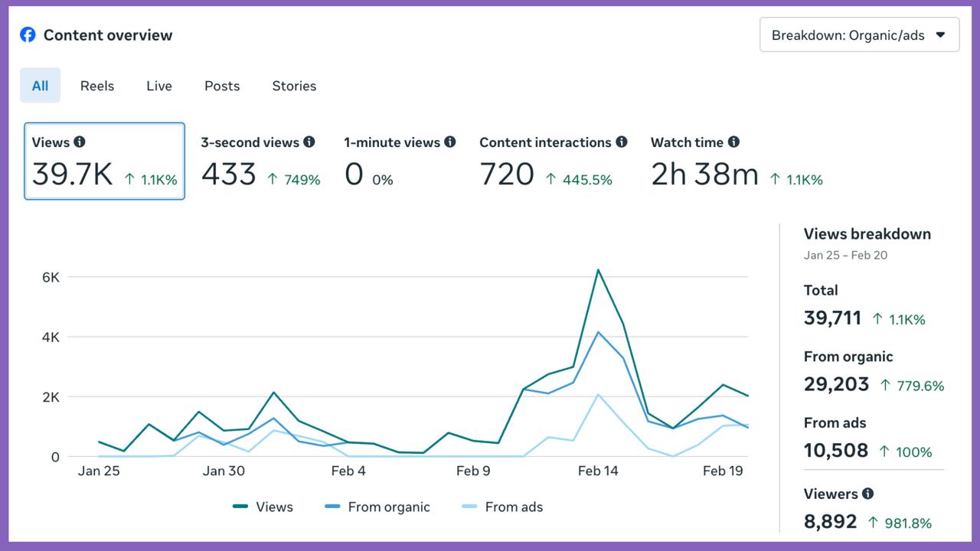
Task: Click the Facebook logo icon
Action: coord(28,34)
